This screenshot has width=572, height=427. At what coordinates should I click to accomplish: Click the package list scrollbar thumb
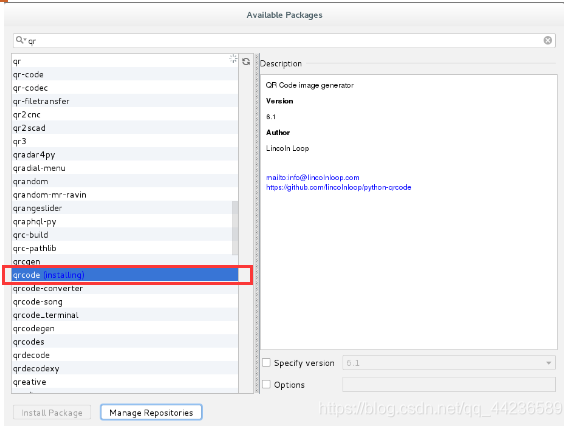click(235, 228)
